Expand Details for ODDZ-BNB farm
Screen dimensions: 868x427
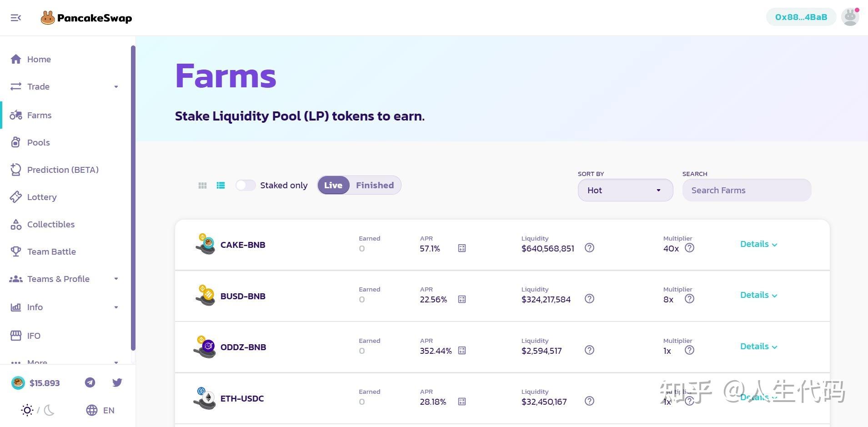(758, 347)
